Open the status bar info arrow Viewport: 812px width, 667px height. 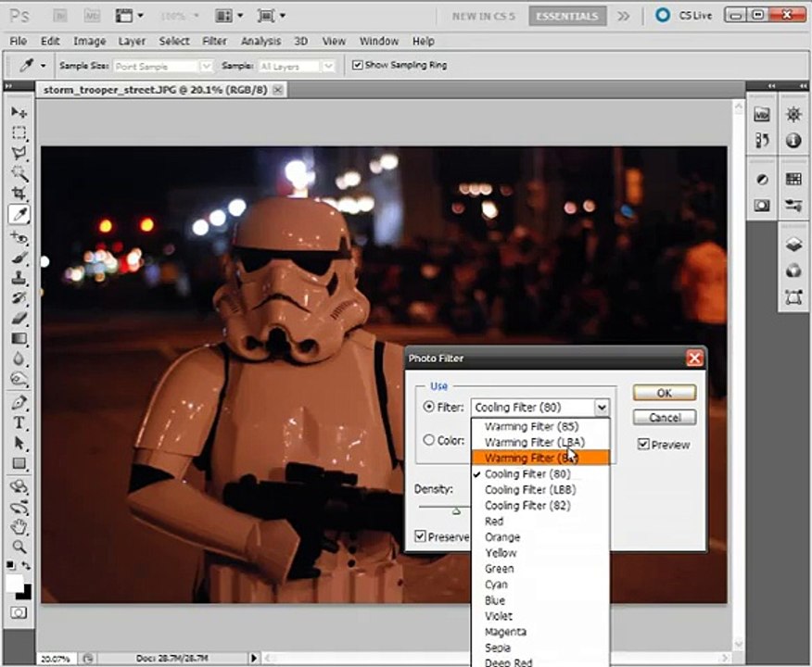[254, 659]
